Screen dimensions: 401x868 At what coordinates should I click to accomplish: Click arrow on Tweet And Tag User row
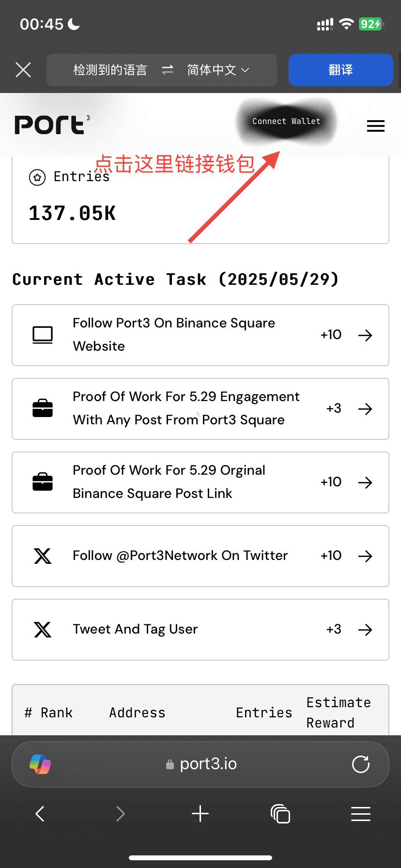[365, 629]
